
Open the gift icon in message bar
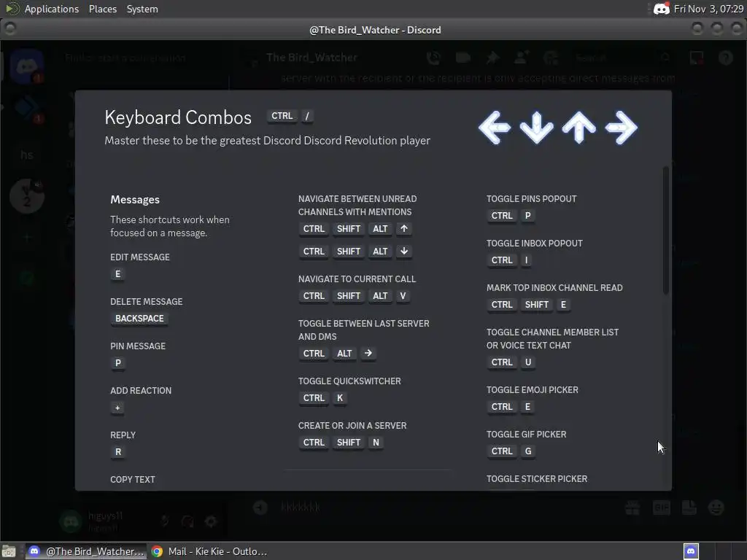(632, 507)
